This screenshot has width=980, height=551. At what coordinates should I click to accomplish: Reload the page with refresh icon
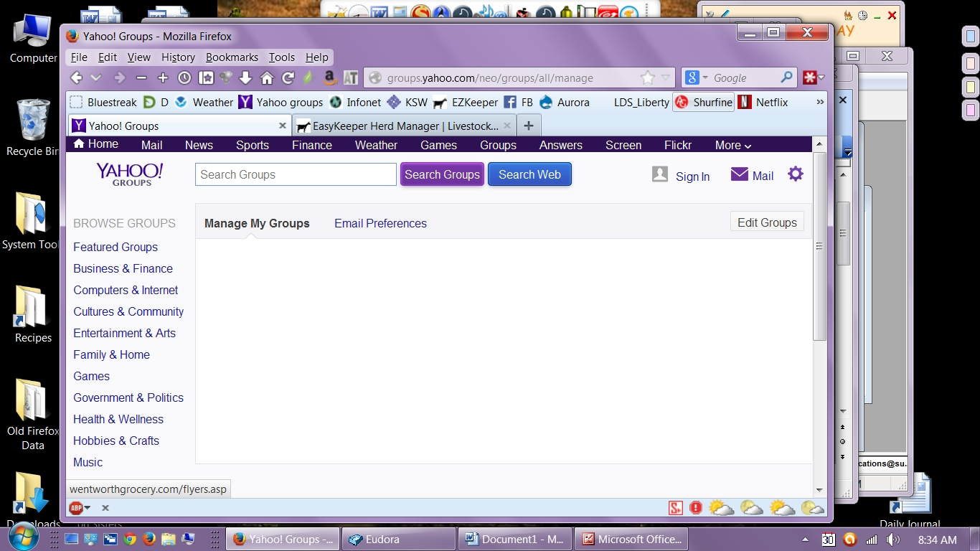coord(288,77)
